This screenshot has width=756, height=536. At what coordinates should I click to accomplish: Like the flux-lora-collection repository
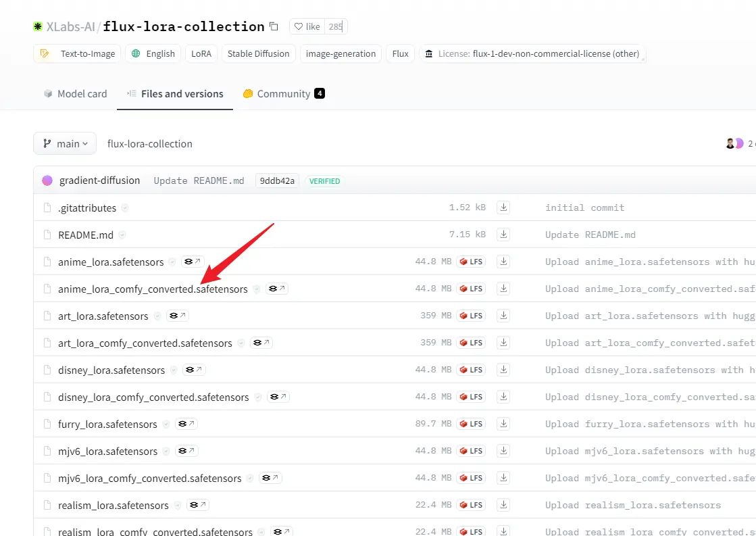tap(307, 27)
